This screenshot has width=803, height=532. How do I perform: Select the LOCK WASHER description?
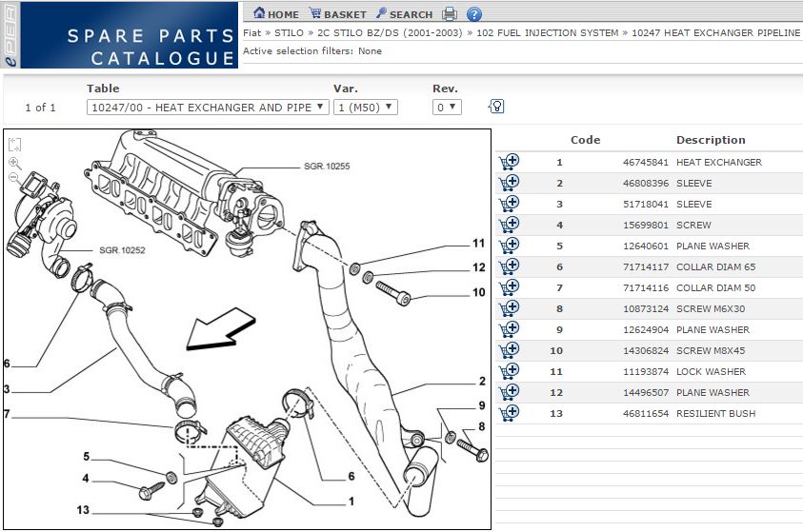[711, 372]
